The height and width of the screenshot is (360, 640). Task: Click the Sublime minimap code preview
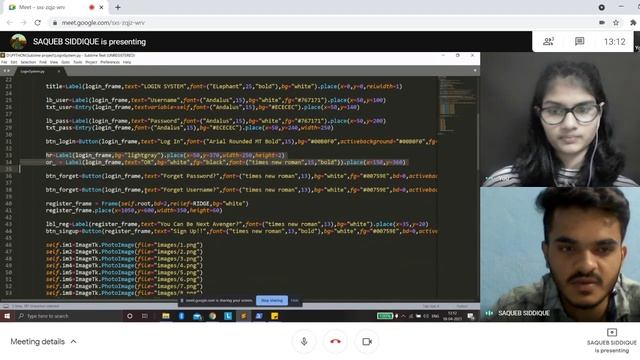[x=456, y=104]
